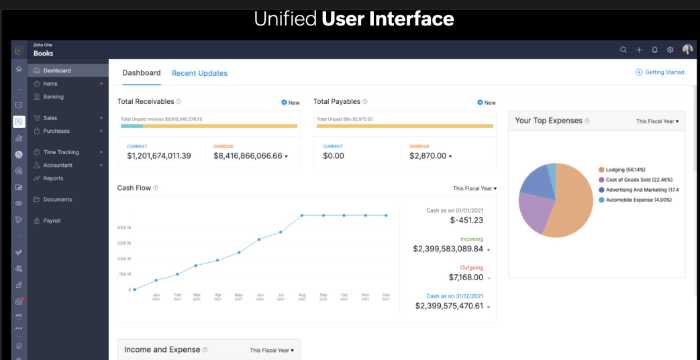Click the Cash Flow info icon

(x=156, y=188)
